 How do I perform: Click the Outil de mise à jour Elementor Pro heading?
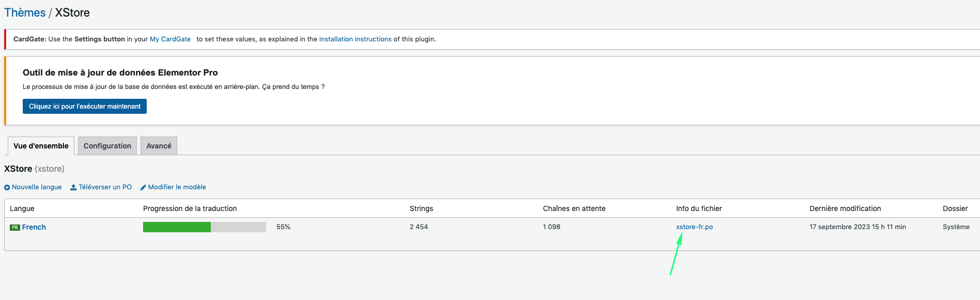click(x=120, y=72)
